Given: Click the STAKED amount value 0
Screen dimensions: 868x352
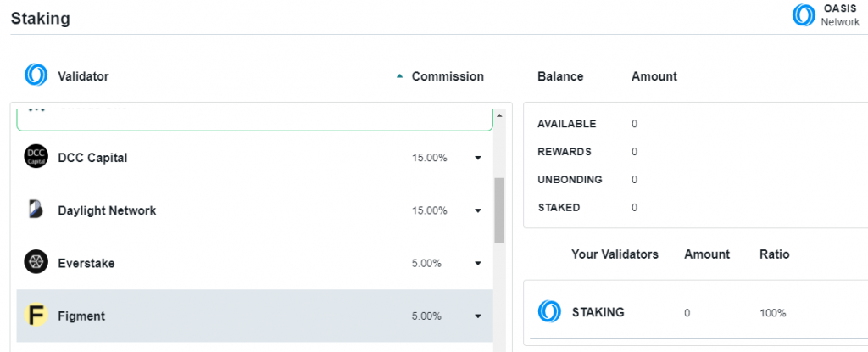Looking at the screenshot, I should click(x=634, y=208).
